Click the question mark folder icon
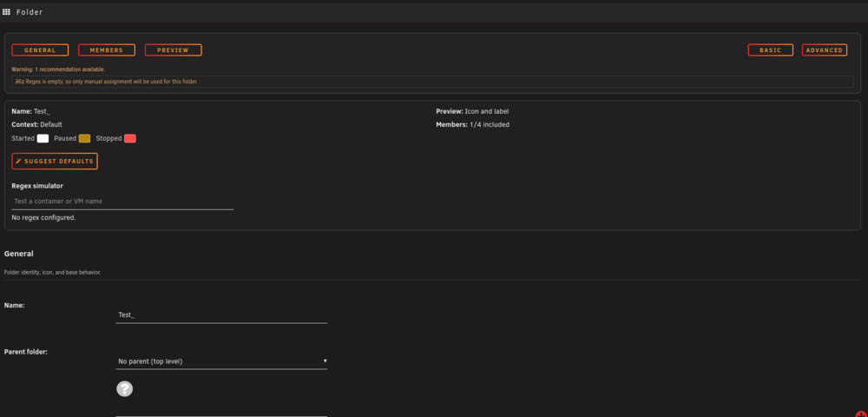The height and width of the screenshot is (417, 868). point(124,388)
